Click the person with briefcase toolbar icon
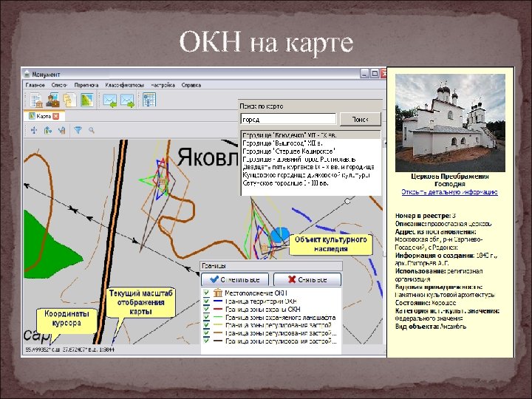532x399 pixels. (53, 100)
